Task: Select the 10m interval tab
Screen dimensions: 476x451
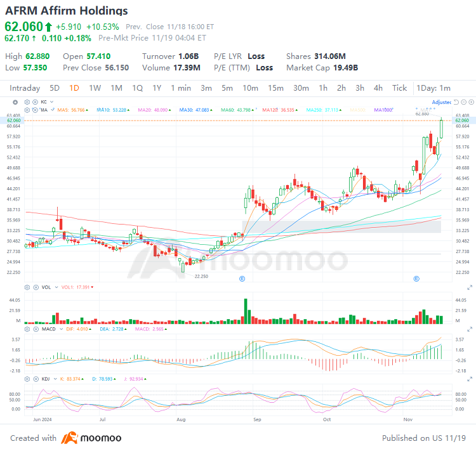Action: (x=251, y=88)
